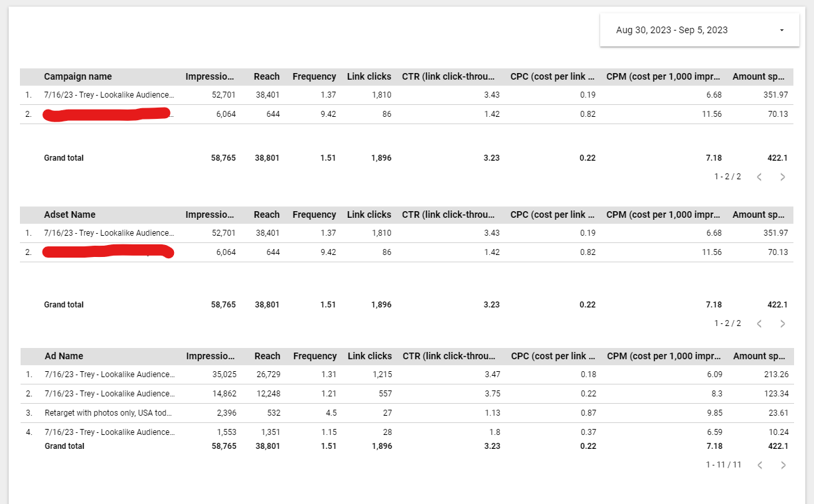Image resolution: width=814 pixels, height=504 pixels.
Task: Go to next page in Campaign name table
Action: [x=782, y=177]
